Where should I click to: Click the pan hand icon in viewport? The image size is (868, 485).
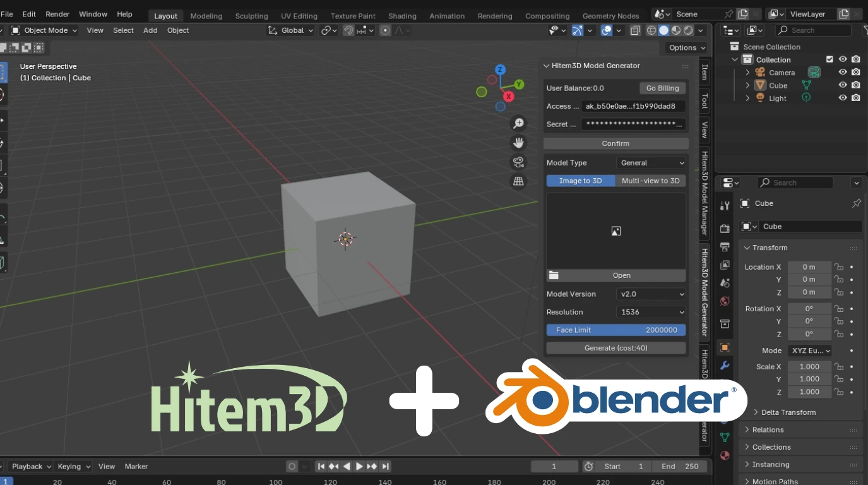point(518,143)
